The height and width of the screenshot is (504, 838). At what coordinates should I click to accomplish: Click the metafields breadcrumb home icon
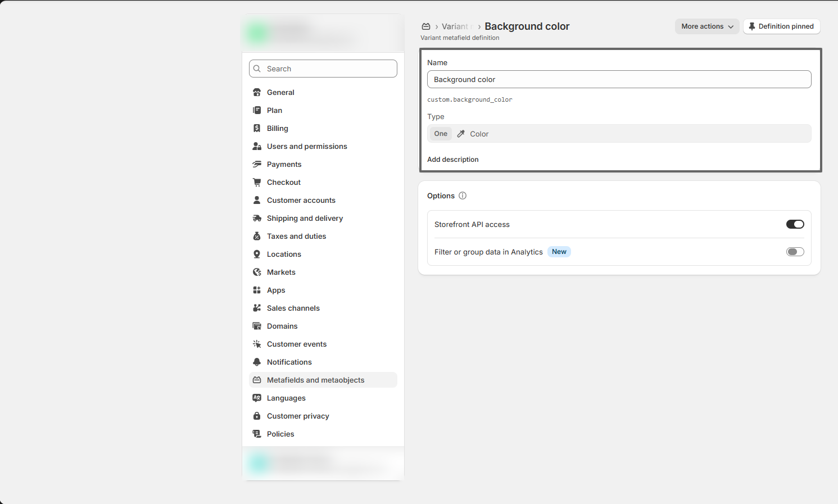pyautogui.click(x=426, y=26)
